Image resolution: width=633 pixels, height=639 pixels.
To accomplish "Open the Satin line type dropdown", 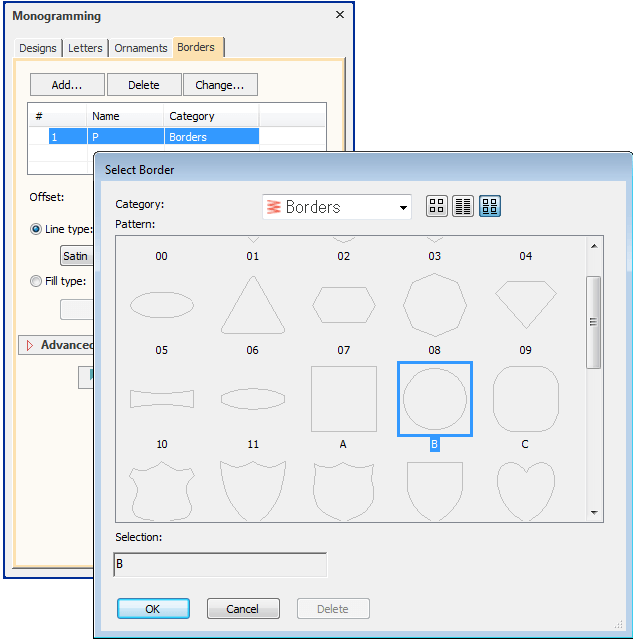I will tap(76, 256).
